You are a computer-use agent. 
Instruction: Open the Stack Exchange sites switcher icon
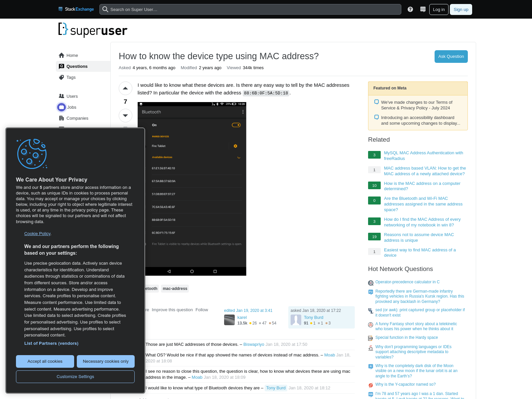(x=423, y=9)
